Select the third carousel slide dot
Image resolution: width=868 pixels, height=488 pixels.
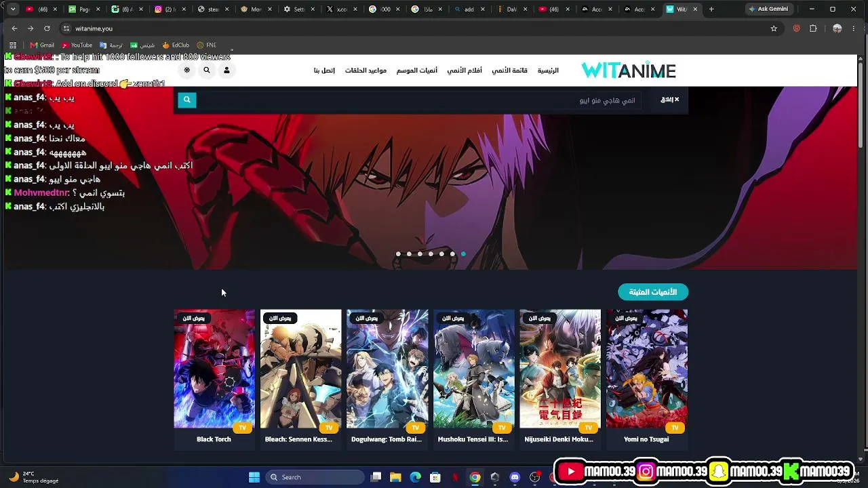coord(420,254)
